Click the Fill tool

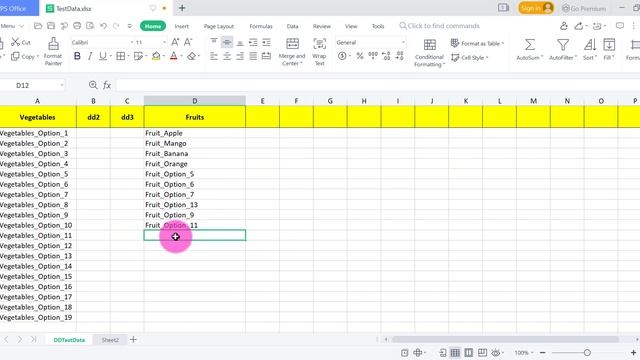tap(609, 49)
